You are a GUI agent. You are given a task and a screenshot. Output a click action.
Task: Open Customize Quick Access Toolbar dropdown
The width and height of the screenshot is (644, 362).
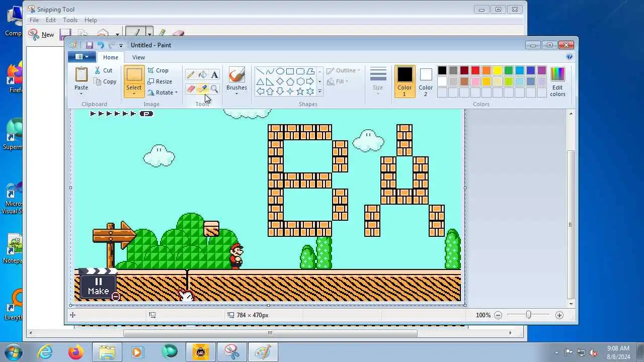coord(121,45)
